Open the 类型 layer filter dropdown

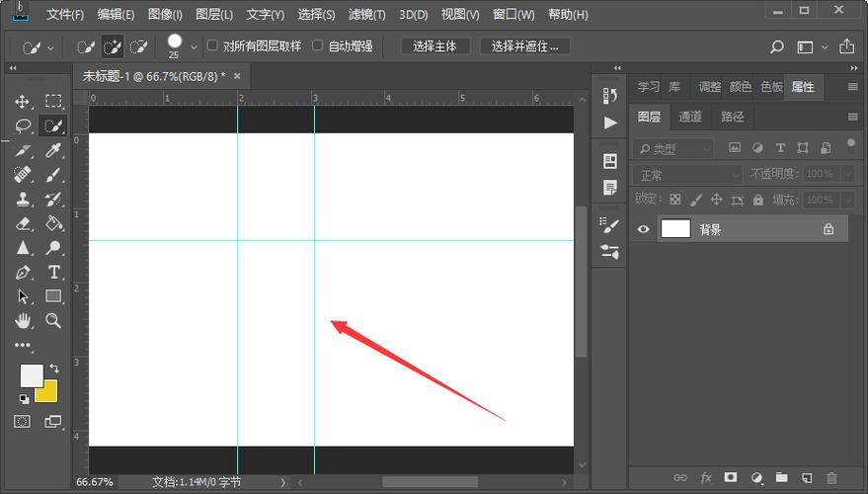[x=672, y=148]
